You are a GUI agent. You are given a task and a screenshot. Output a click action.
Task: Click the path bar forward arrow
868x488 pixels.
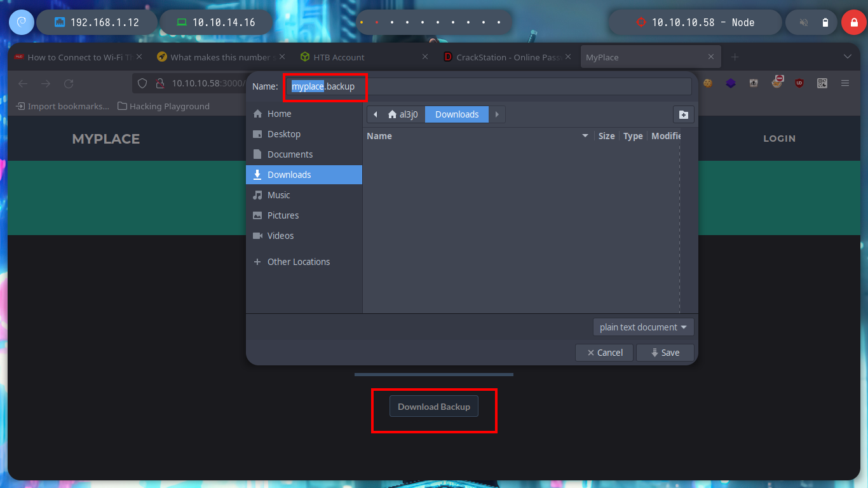(x=497, y=114)
